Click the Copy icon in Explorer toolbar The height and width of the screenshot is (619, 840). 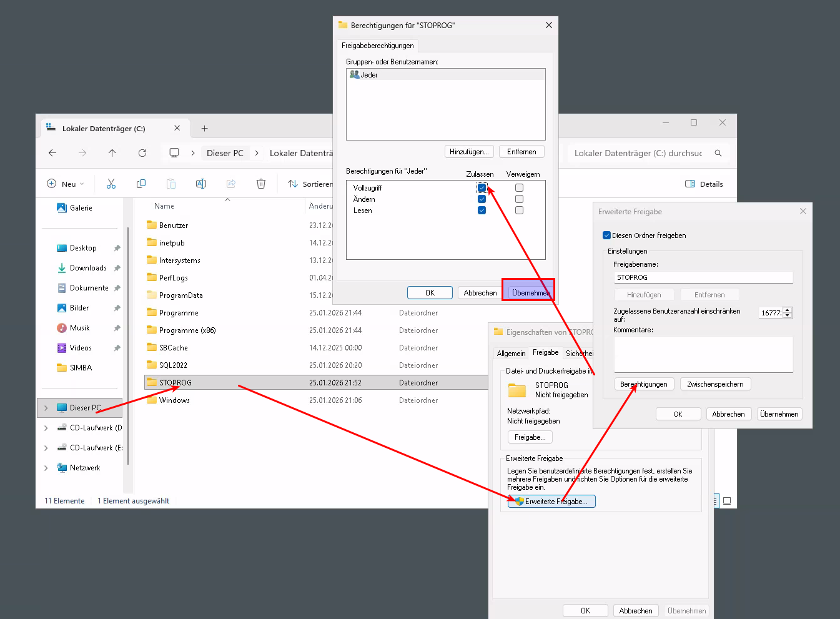click(141, 184)
